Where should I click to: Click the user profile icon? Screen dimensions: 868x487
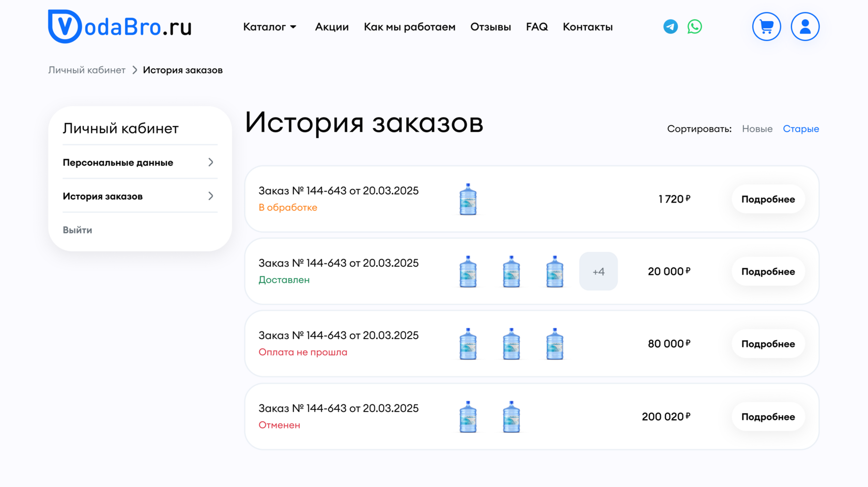(805, 26)
